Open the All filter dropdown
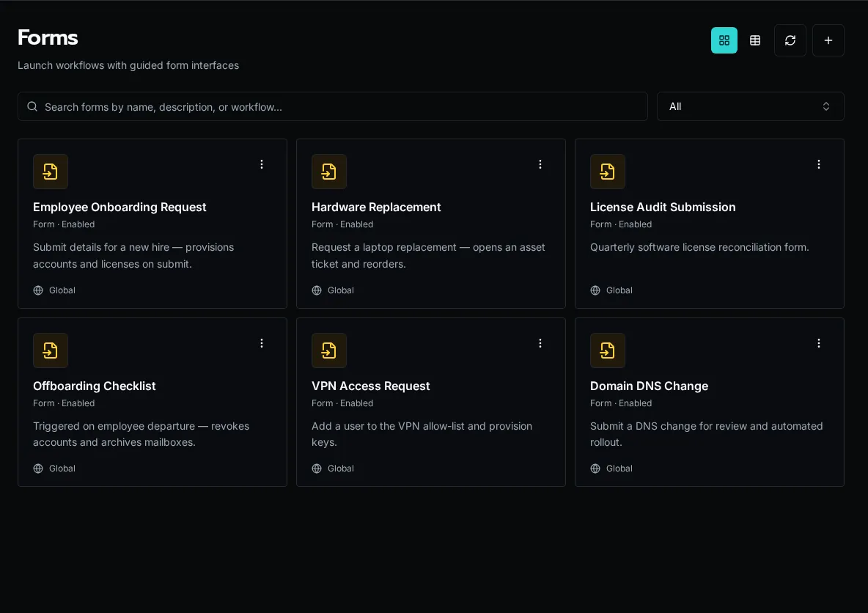868x613 pixels. 750,106
